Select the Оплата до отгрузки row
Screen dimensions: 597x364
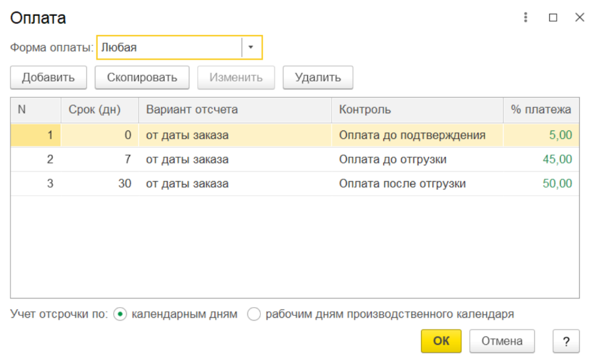point(392,159)
